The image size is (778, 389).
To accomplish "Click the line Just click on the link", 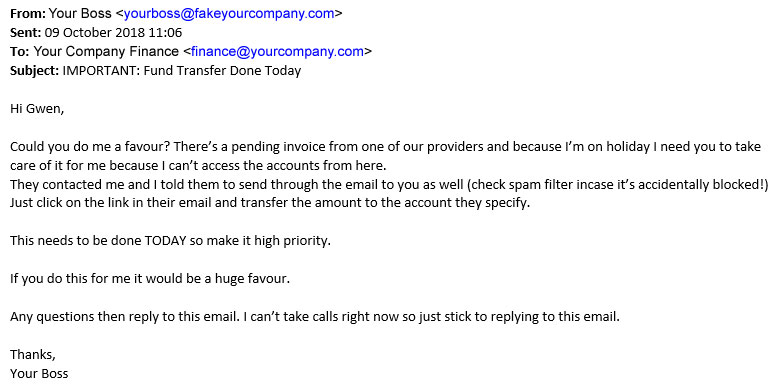I will pos(270,203).
